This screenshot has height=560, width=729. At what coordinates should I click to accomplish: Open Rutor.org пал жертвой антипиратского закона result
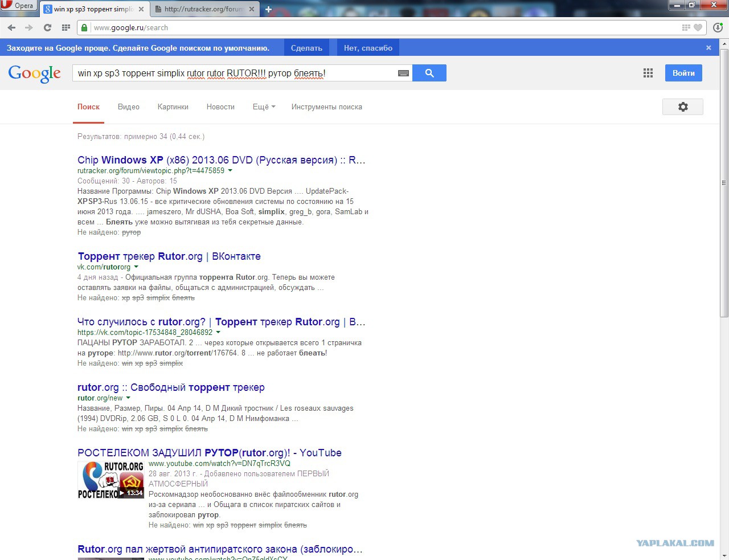[x=220, y=549]
